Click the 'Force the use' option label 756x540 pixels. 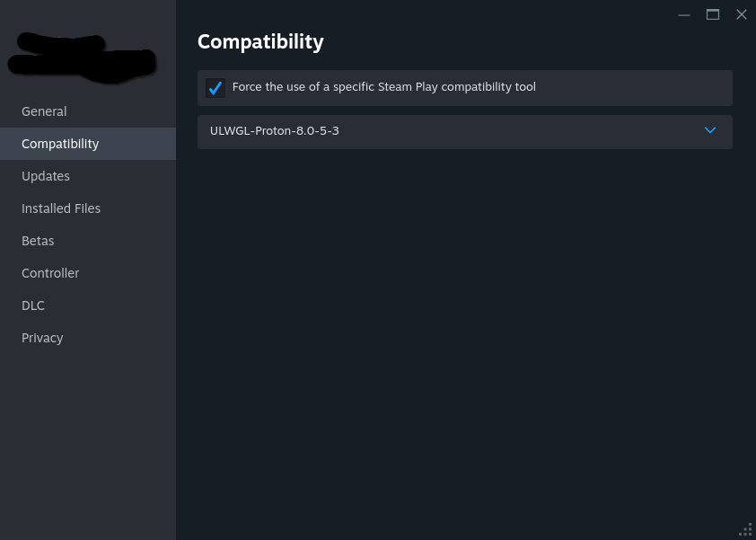(383, 87)
